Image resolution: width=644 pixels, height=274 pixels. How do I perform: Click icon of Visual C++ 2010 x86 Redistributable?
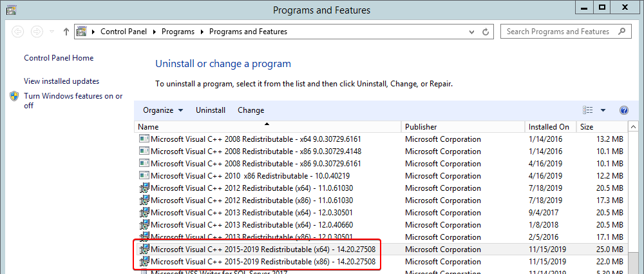click(144, 175)
